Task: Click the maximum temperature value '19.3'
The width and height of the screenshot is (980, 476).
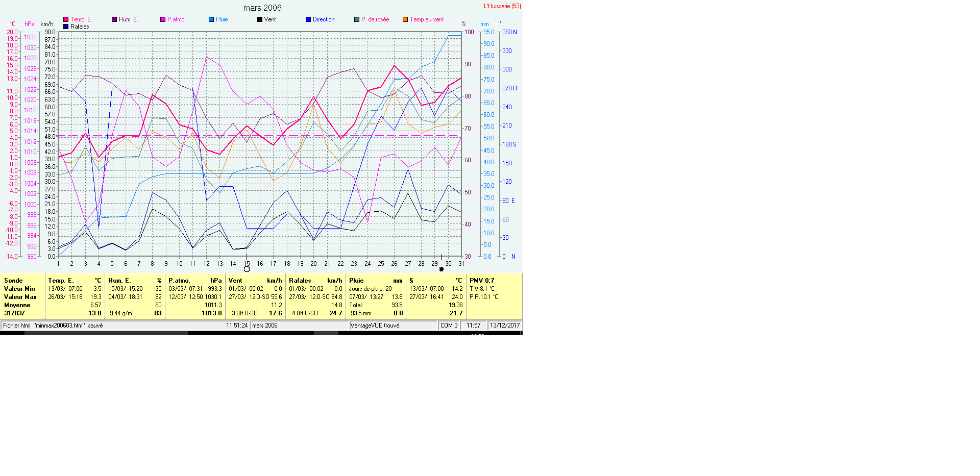Action: tap(96, 297)
